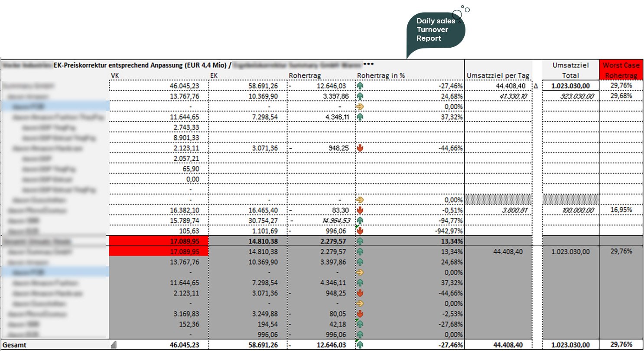This screenshot has width=644, height=351.
Task: Click the italic 100.000,00 target cell
Action: 570,210
